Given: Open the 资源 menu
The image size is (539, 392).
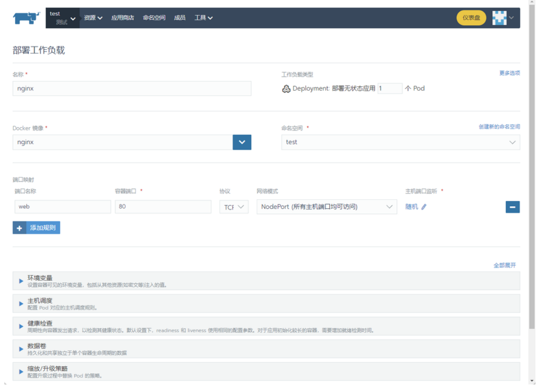Looking at the screenshot, I should 91,18.
